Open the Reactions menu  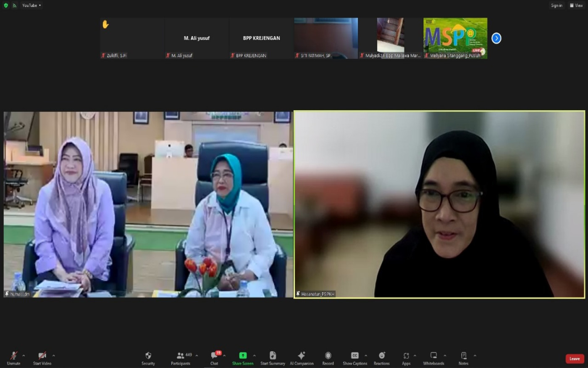point(381,358)
